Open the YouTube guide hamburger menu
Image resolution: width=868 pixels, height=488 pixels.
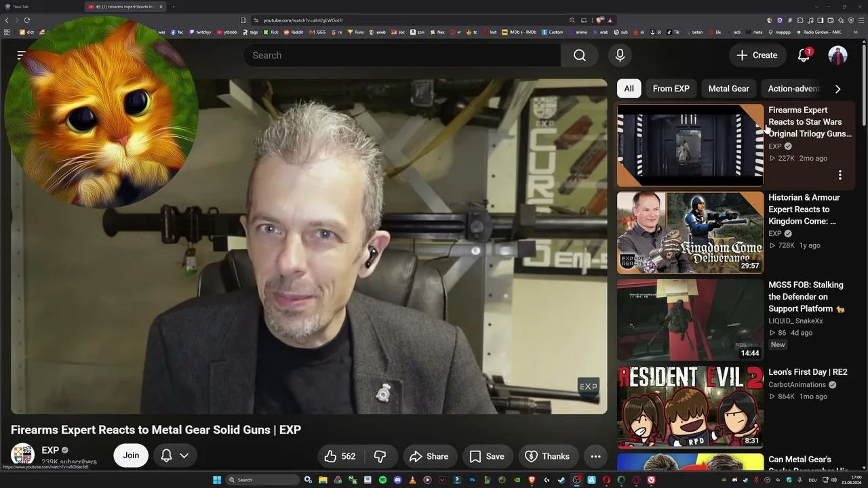tap(22, 55)
